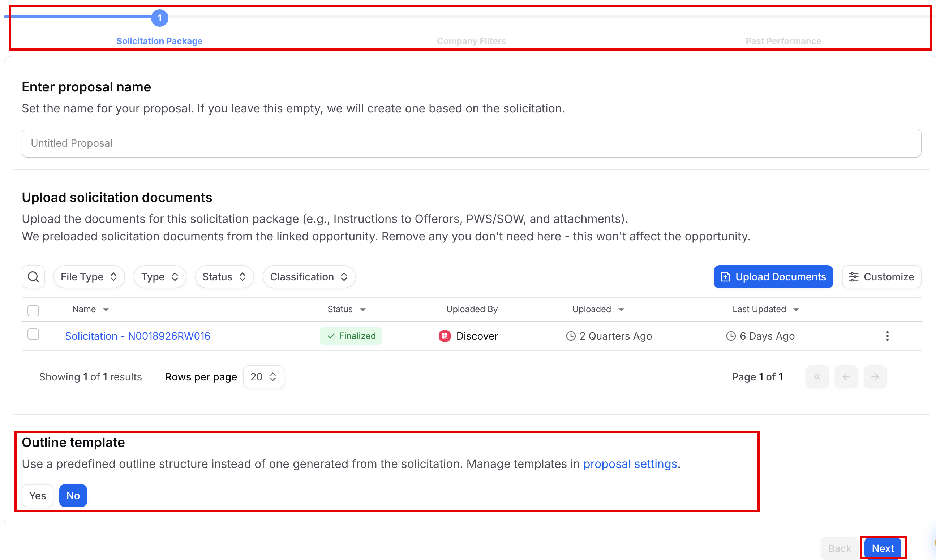Click the Customize button
Viewport: 936px width, 560px height.
[x=882, y=277]
